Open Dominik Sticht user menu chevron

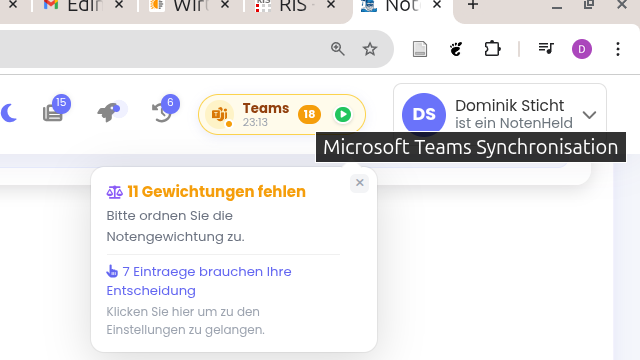tap(589, 115)
